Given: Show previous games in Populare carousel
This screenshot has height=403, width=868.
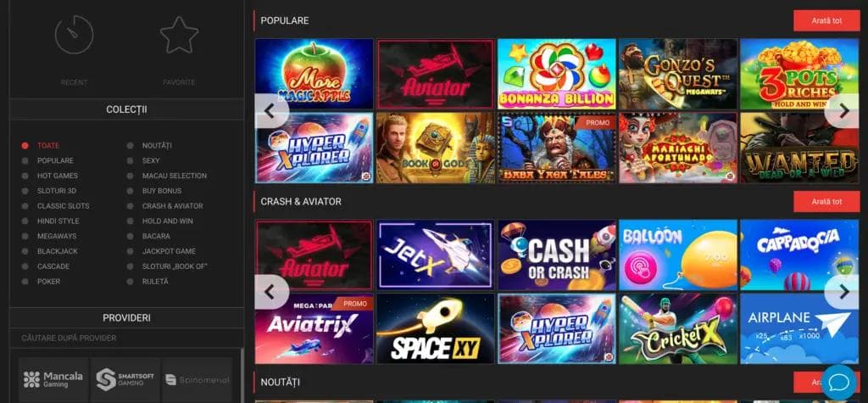Looking at the screenshot, I should tap(270, 111).
